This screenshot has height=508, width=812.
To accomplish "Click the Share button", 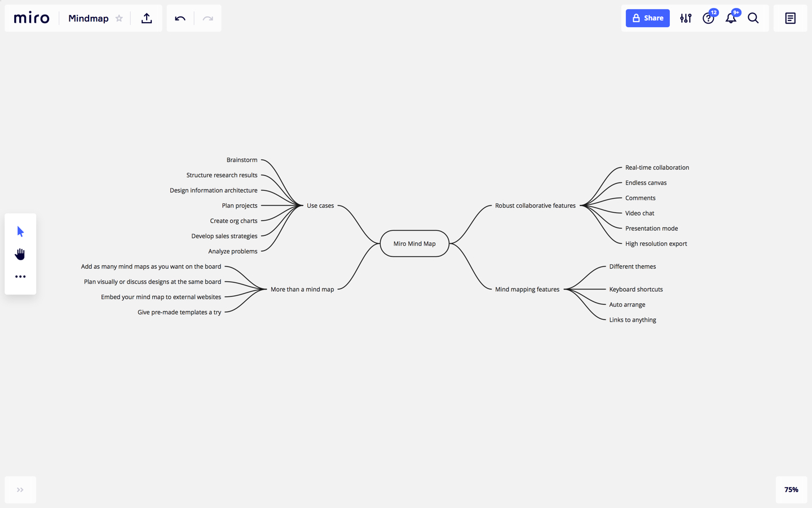I will coord(647,18).
